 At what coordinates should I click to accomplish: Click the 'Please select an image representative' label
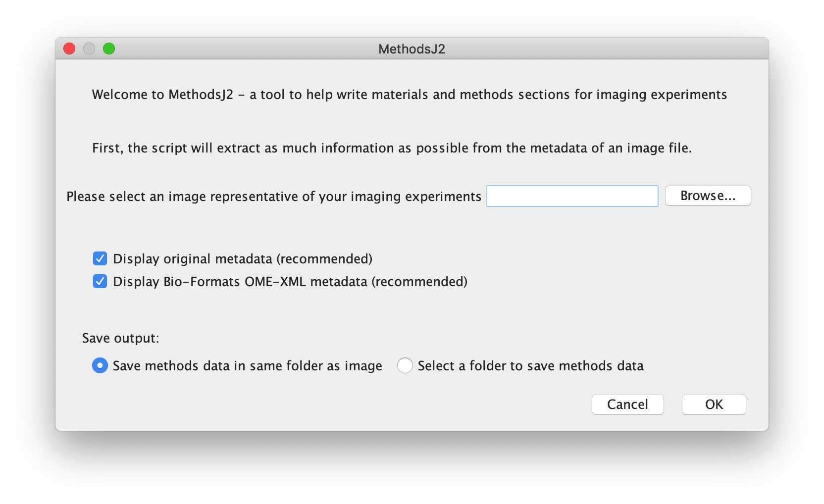pyautogui.click(x=274, y=197)
